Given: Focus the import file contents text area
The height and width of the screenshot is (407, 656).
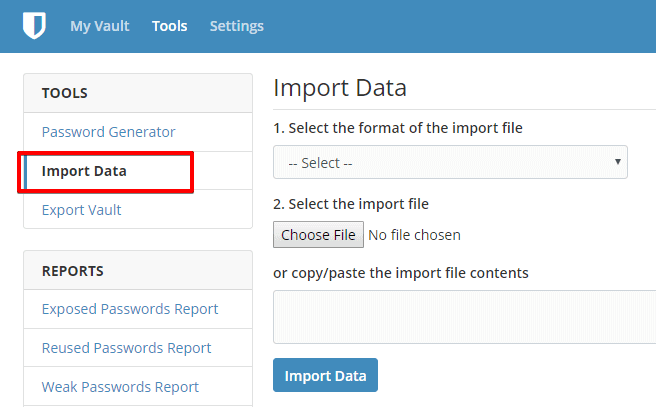Looking at the screenshot, I should pos(464,317).
